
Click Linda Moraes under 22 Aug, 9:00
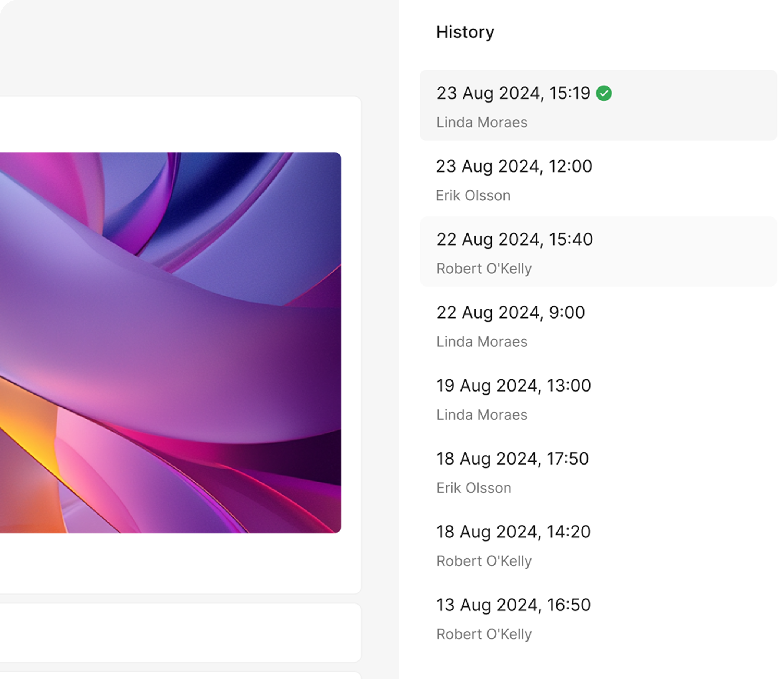coord(482,342)
